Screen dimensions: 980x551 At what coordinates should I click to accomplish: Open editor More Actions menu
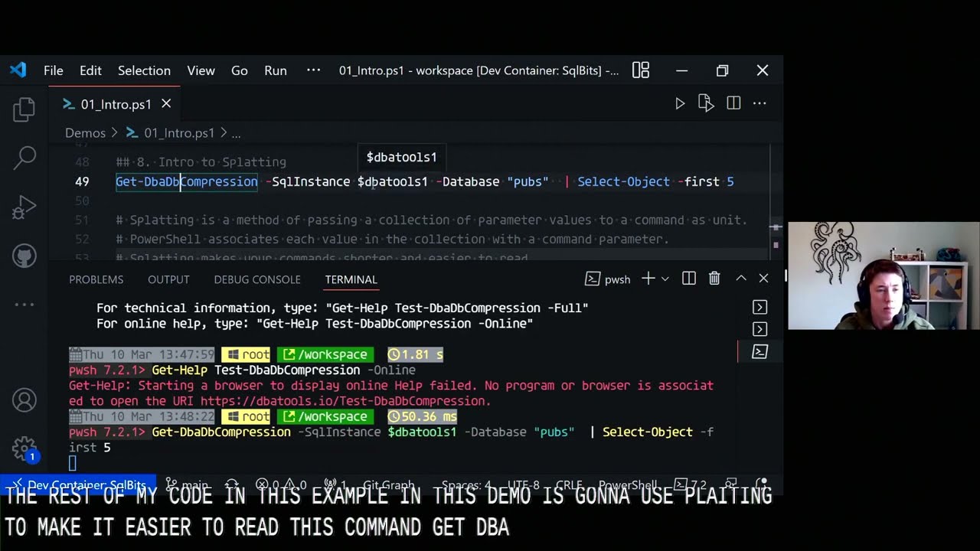(759, 103)
